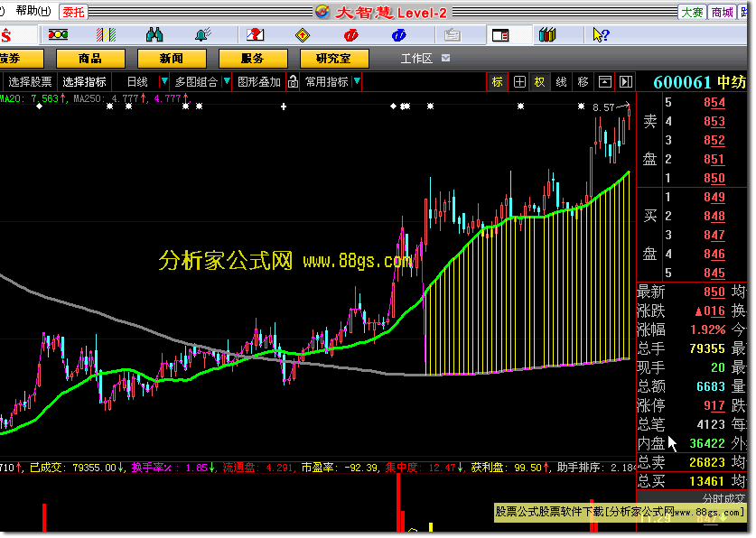
Task: Click the 多图组合 label
Action: 196,82
